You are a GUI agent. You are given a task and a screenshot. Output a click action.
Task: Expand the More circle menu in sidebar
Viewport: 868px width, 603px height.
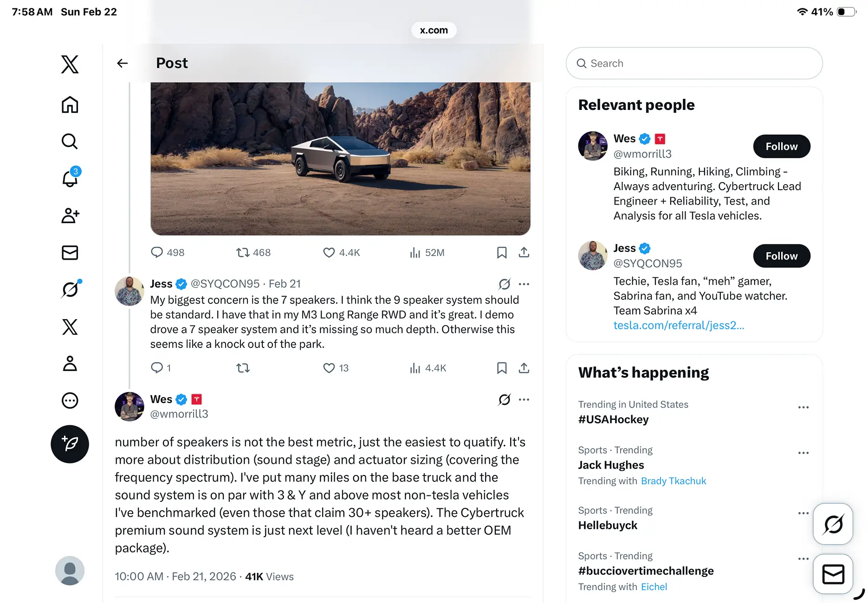point(70,400)
